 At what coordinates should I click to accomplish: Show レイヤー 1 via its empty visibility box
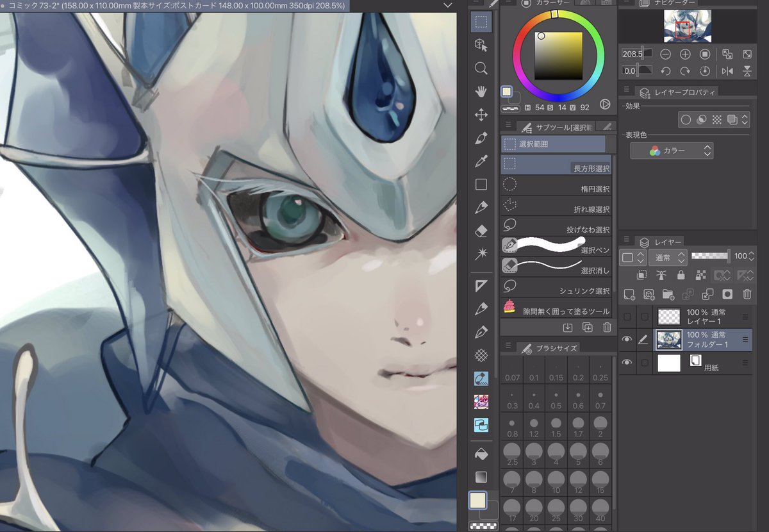click(x=627, y=317)
